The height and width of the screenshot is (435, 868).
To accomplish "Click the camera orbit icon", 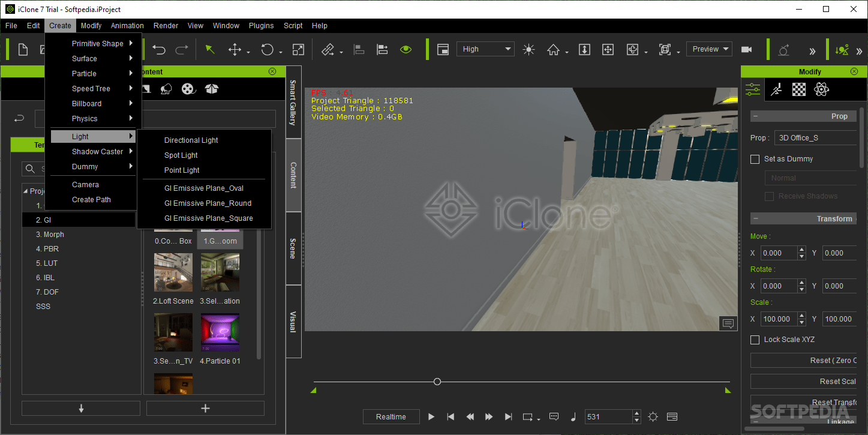I will [632, 50].
